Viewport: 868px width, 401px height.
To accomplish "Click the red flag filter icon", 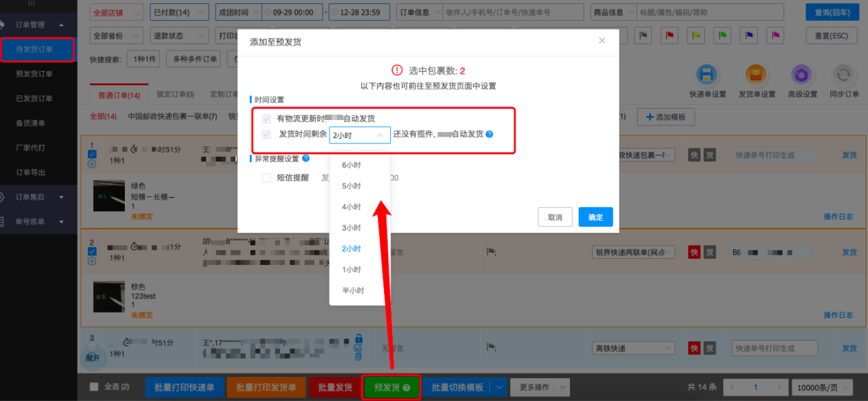I will 669,36.
